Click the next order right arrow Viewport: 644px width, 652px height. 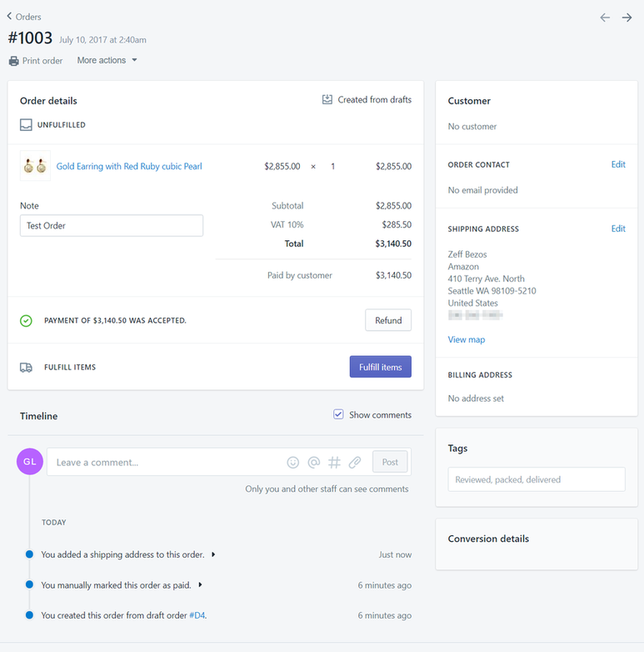(x=627, y=18)
